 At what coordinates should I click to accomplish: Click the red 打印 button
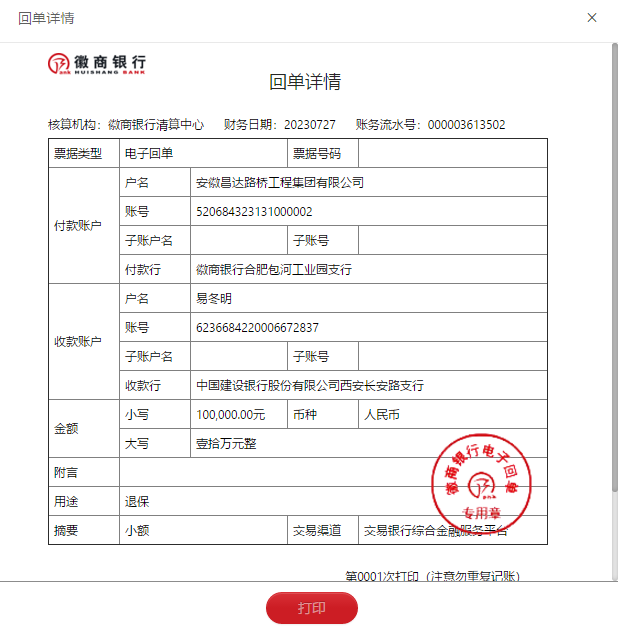click(311, 608)
